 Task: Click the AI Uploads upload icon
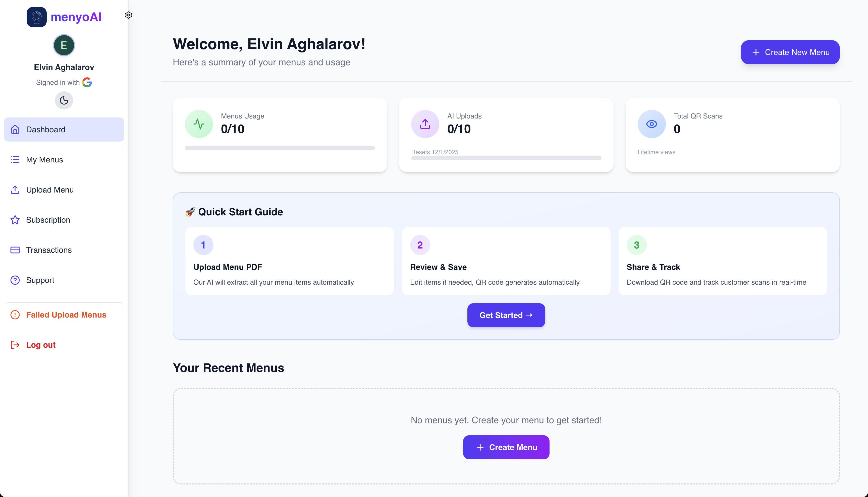tap(425, 124)
